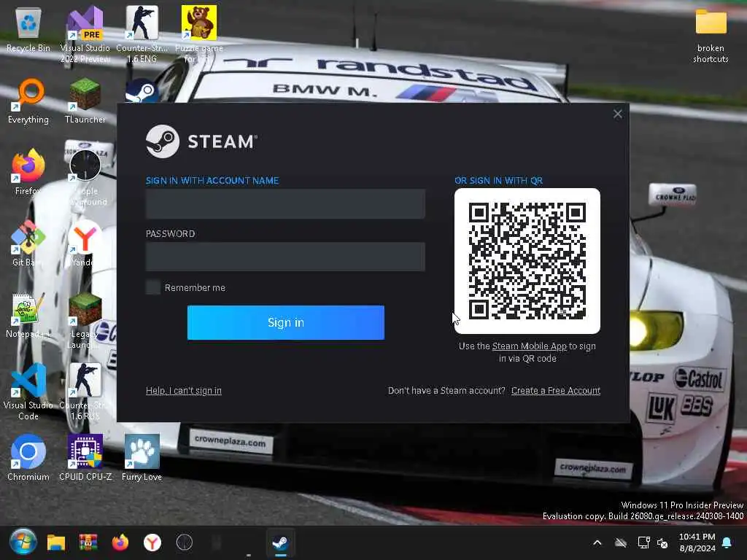Image resolution: width=747 pixels, height=560 pixels.
Task: Open notifications bell in tray
Action: (727, 542)
